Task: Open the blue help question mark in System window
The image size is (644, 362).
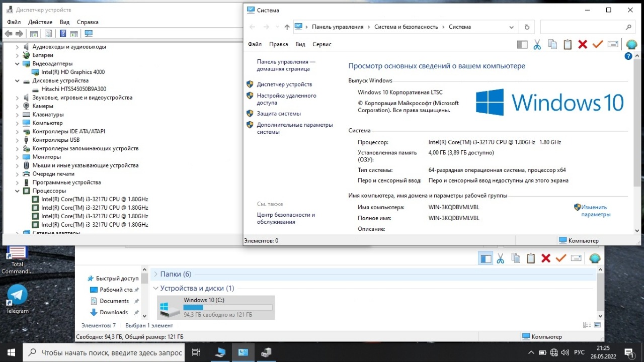Action: pos(628,56)
